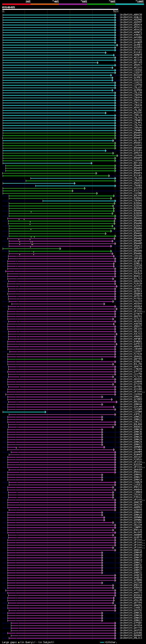Viewport: 146px width, 644px height.
Task: Click label UniRef100_A5LIC3
Action: tap(131, 638)
